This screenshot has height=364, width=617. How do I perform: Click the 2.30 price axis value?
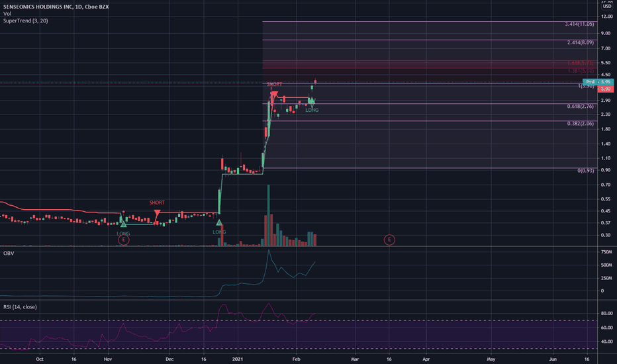point(606,114)
